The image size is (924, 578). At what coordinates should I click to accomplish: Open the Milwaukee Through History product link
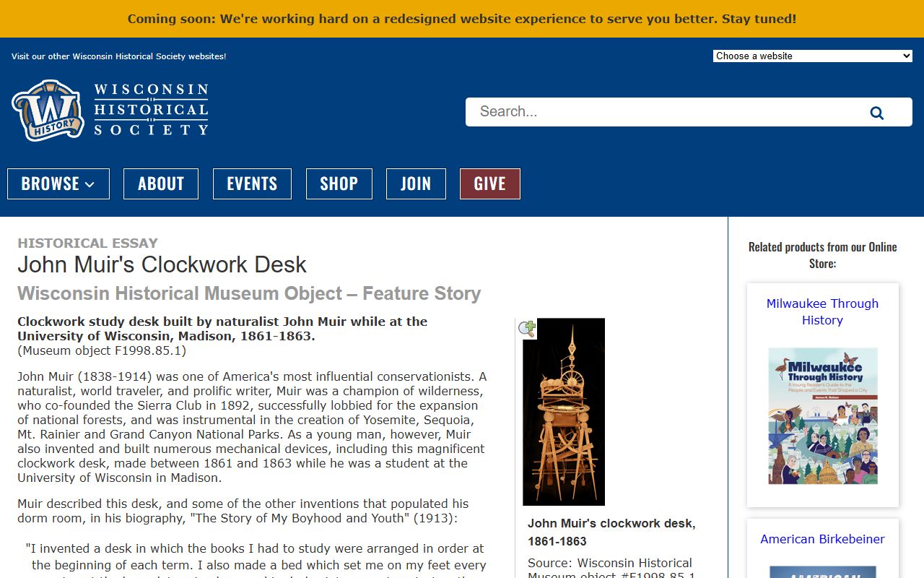822,311
